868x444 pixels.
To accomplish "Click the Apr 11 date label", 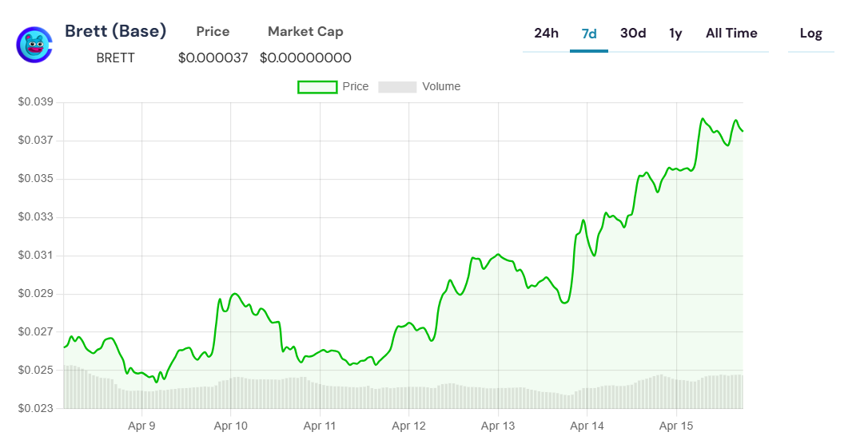I will (x=320, y=426).
